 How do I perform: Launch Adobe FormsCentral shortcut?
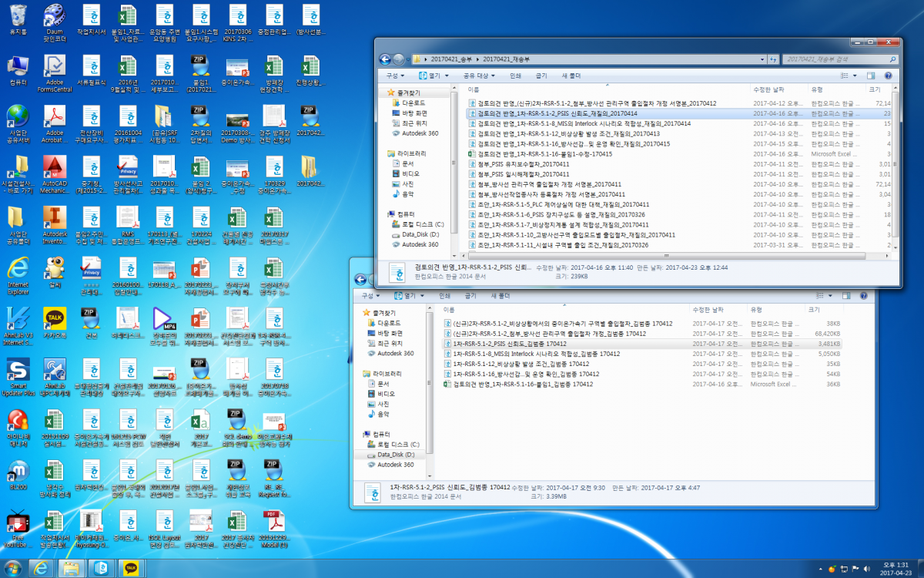[x=54, y=74]
